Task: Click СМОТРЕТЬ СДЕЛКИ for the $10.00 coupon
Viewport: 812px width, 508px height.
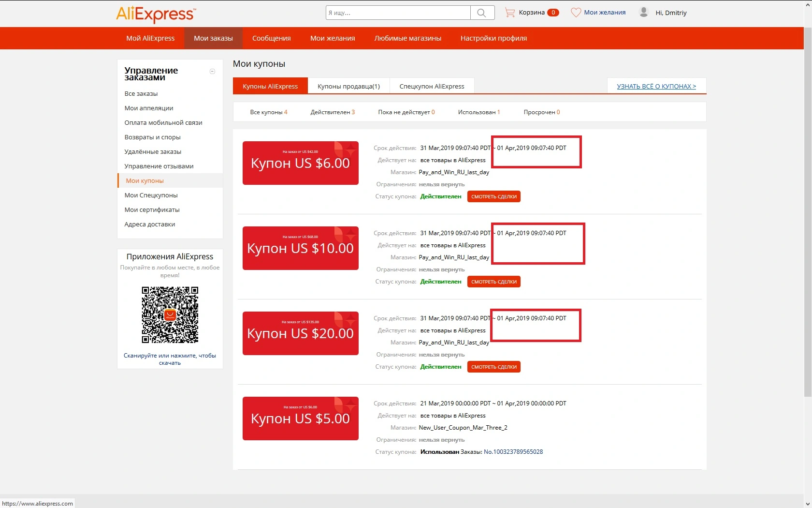Action: (494, 282)
